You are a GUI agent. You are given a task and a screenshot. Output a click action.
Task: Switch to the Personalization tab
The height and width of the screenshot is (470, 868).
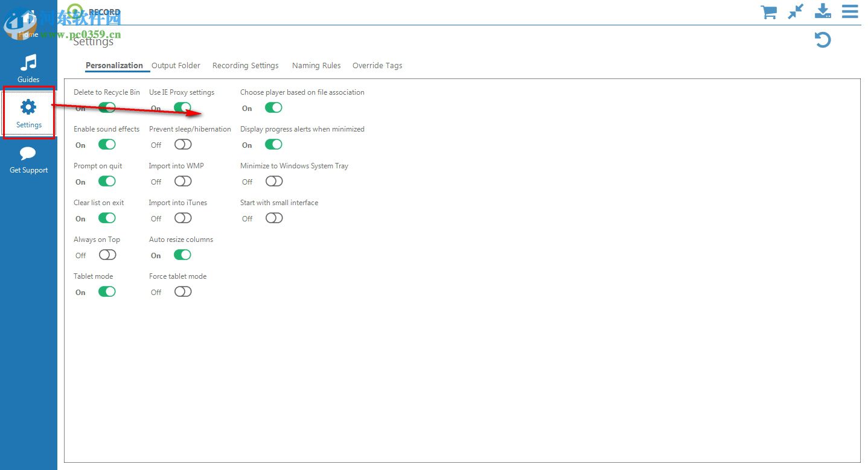click(x=114, y=66)
